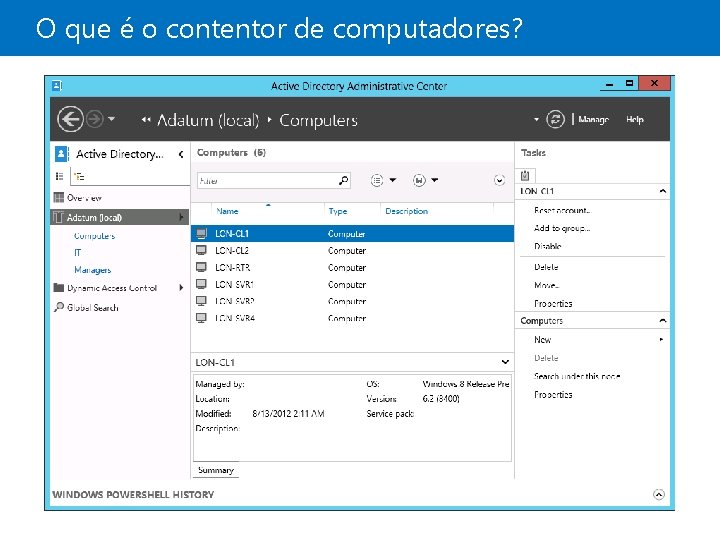Select LON-CL1 computer row
This screenshot has height=540, width=720.
click(352, 233)
